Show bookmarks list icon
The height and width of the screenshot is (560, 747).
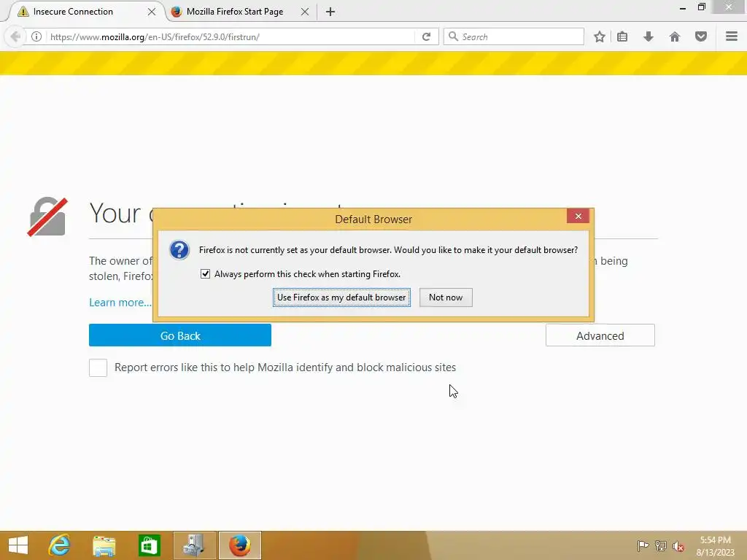click(x=622, y=36)
